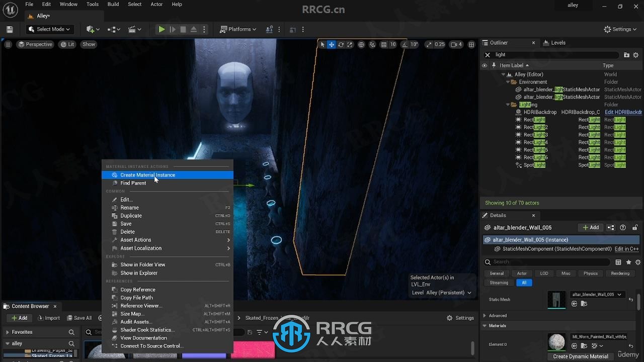Screen dimensions: 644x362
Task: Open the Actor menu
Action: click(x=156, y=4)
